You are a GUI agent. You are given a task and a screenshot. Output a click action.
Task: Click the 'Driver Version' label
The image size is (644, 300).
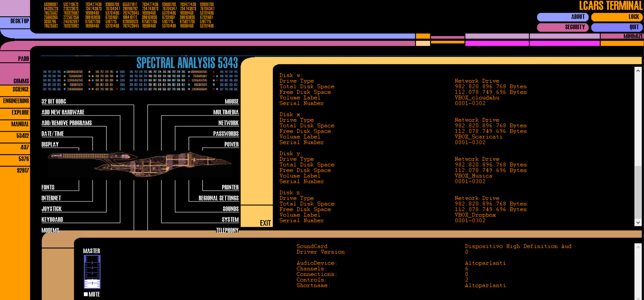321,252
